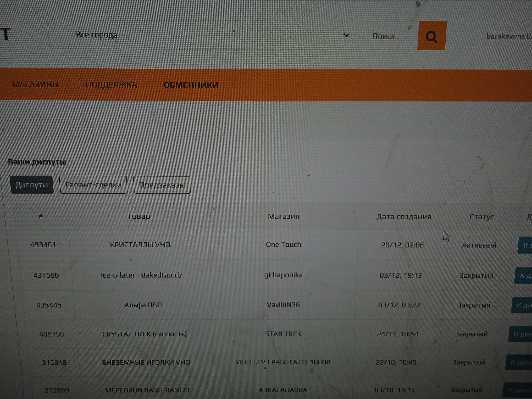Click date 03/12, 19:13
This screenshot has height=399, width=532.
point(401,275)
